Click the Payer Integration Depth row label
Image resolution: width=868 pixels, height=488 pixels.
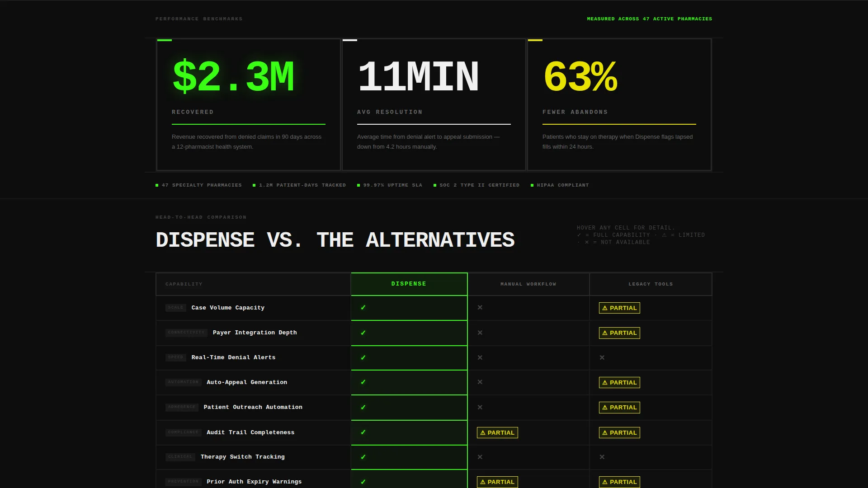(255, 333)
